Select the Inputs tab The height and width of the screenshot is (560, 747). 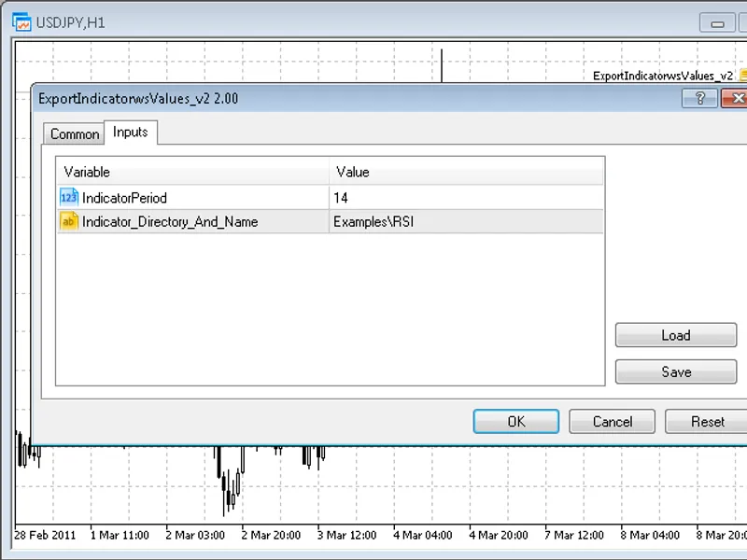pyautogui.click(x=131, y=132)
